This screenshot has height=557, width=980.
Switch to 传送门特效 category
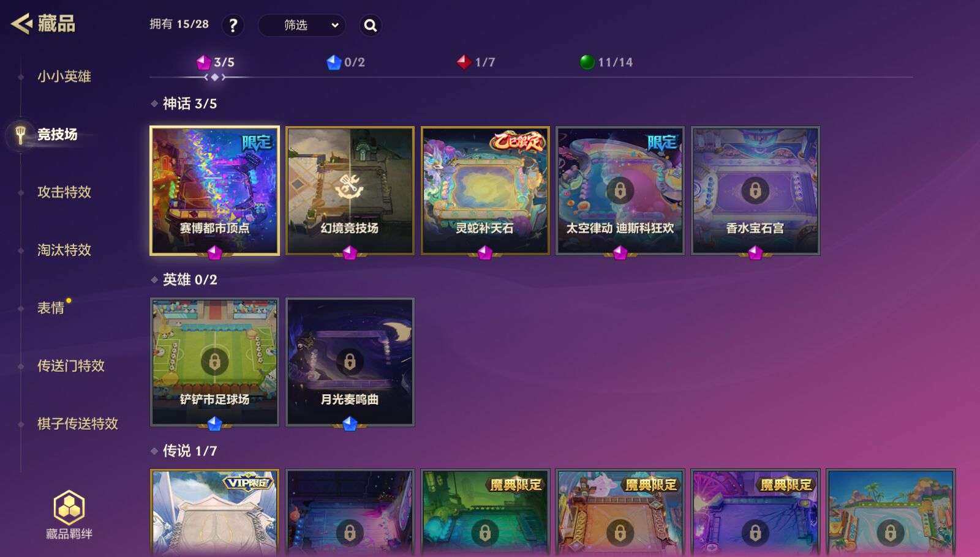click(70, 366)
